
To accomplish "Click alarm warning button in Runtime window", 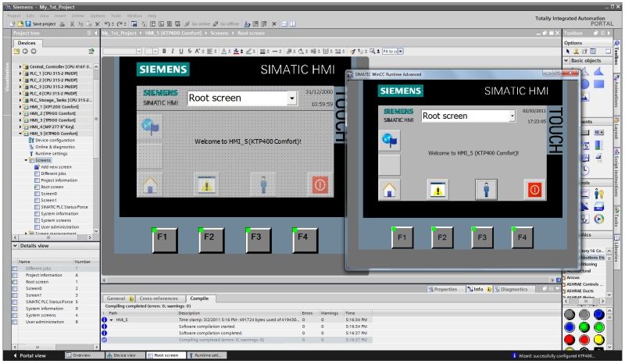I will point(437,190).
